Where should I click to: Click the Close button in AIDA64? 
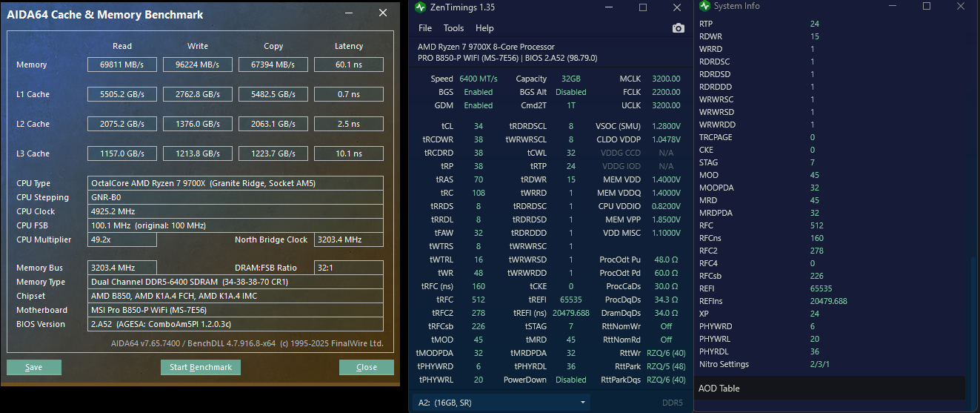[367, 367]
